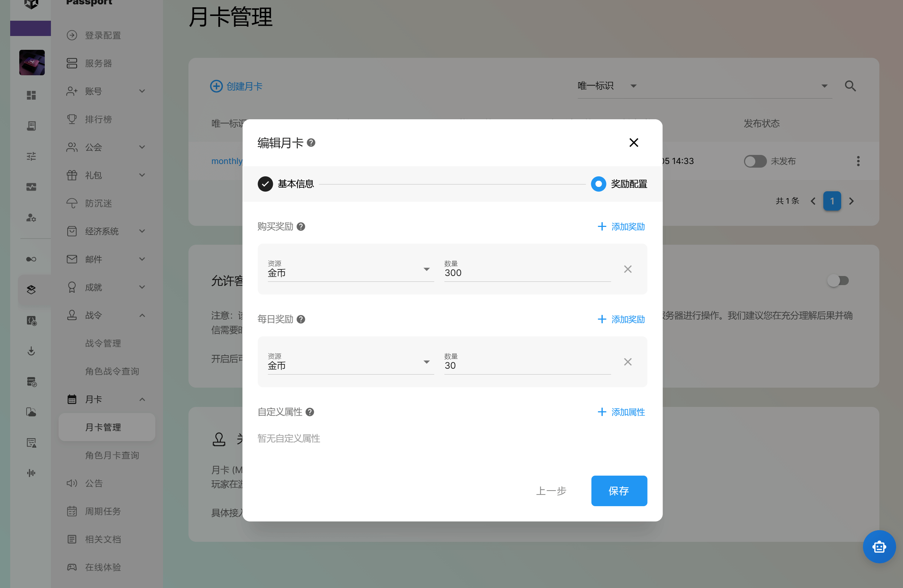Screen dimensions: 903x588
Task: Toggle the 未发布 publish status switch
Action: [x=755, y=161]
